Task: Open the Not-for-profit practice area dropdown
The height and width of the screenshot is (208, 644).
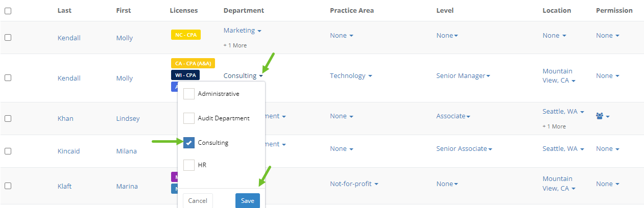Action: coord(376,184)
